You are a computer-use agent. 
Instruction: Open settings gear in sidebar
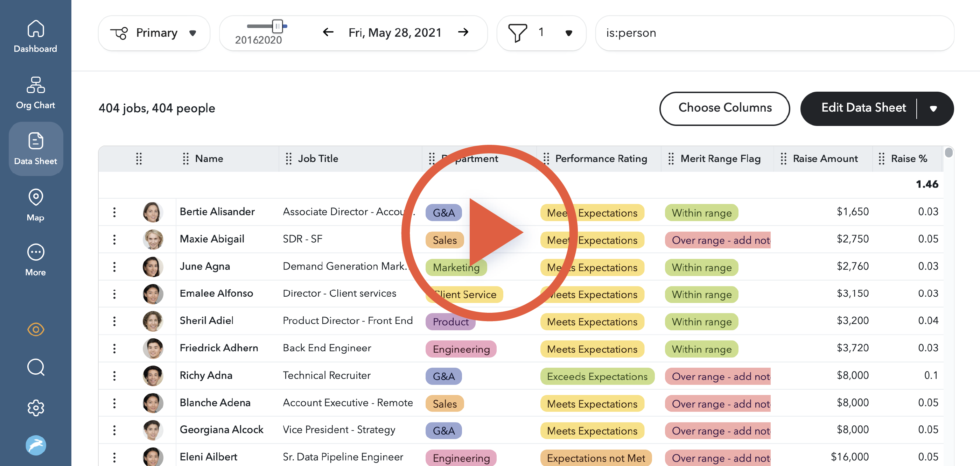coord(35,408)
